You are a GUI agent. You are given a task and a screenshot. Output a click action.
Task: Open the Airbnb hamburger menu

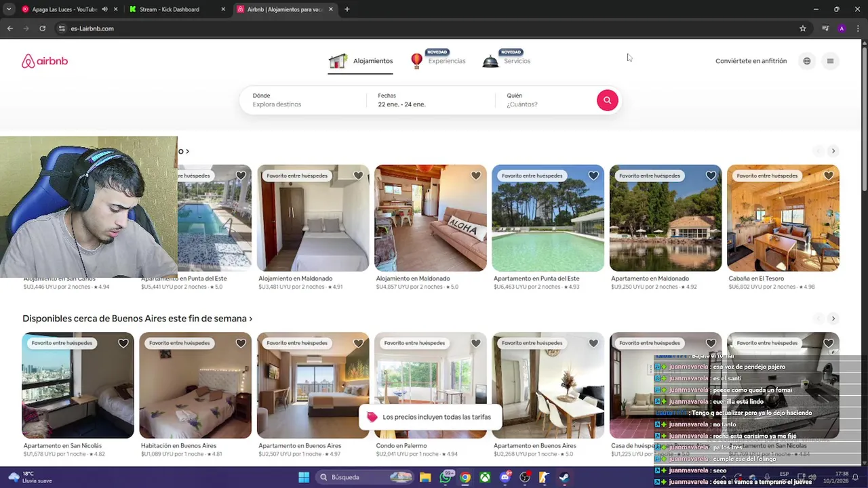[x=830, y=61]
